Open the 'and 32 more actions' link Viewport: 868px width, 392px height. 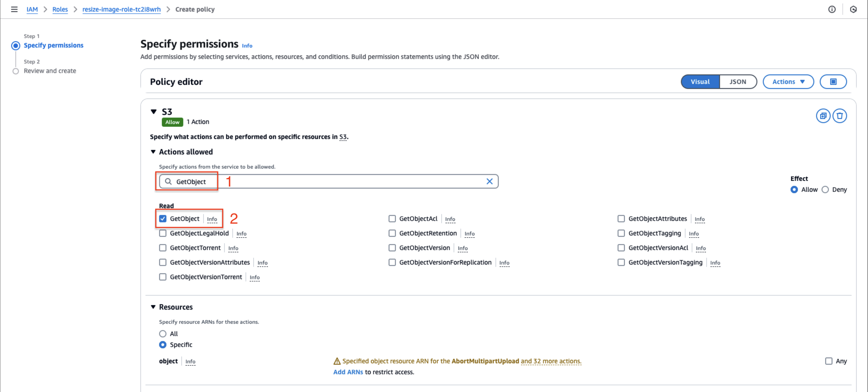pos(551,361)
